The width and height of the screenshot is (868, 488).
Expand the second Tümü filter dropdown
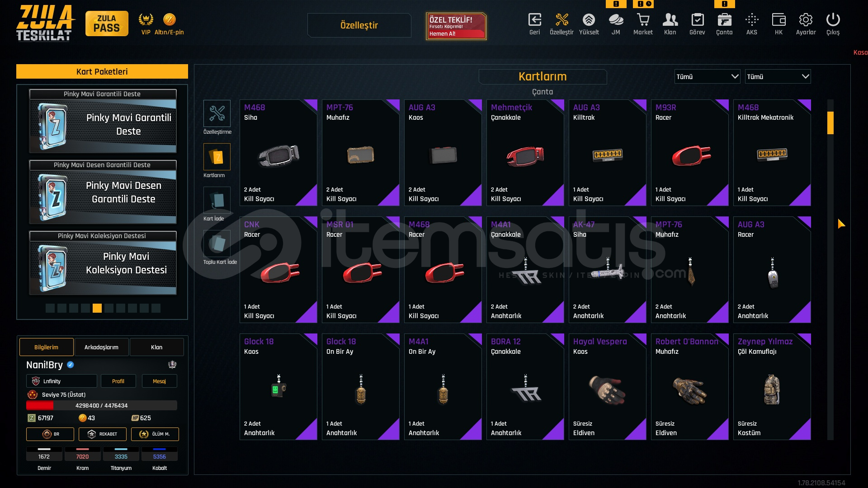click(x=778, y=77)
